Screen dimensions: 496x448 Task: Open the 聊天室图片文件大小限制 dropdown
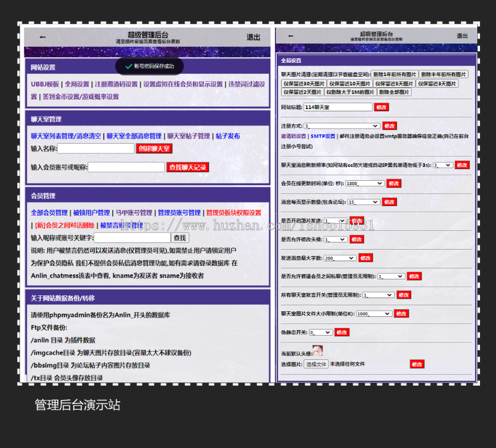point(373,314)
